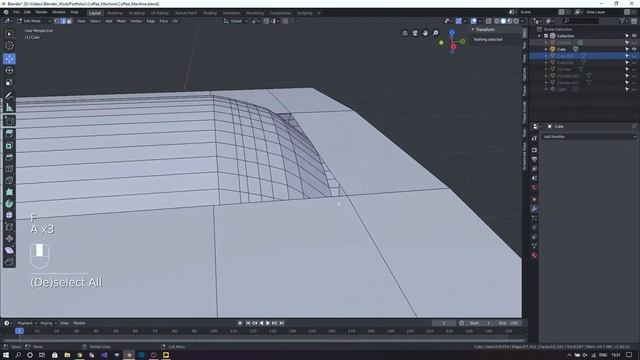Open the Render menu
The image size is (640, 360).
click(x=41, y=12)
